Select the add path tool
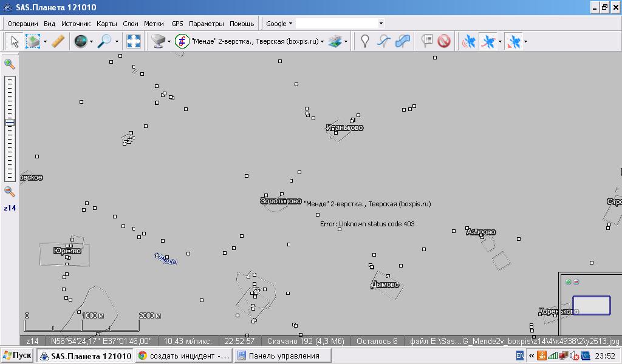Image resolution: width=622 pixels, height=364 pixels. [383, 41]
